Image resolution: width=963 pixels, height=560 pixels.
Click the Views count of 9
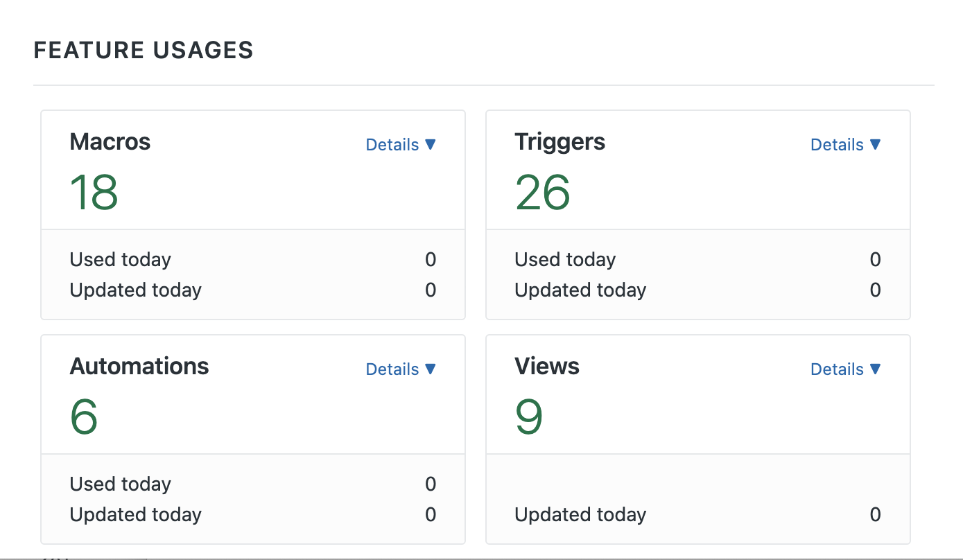(x=528, y=417)
